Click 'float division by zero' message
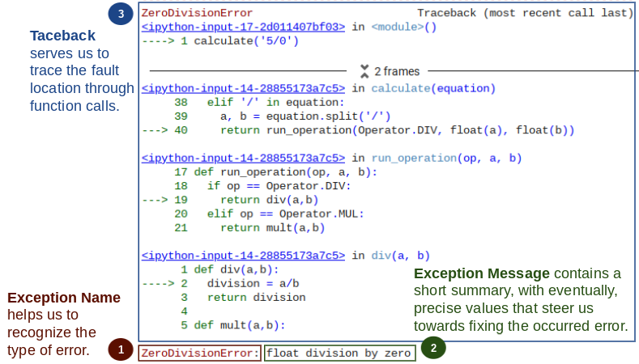Viewport: 639px width, 364px height. (340, 353)
